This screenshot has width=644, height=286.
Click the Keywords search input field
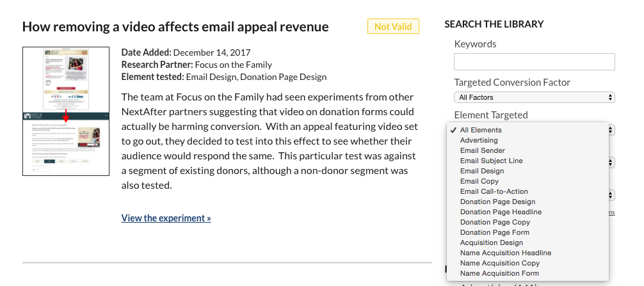click(535, 61)
